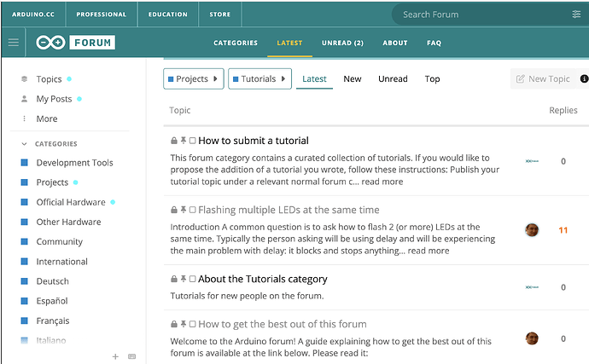Image resolution: width=589 pixels, height=364 pixels.
Task: Open poster avatar on How to get the best row
Action: pos(532,338)
